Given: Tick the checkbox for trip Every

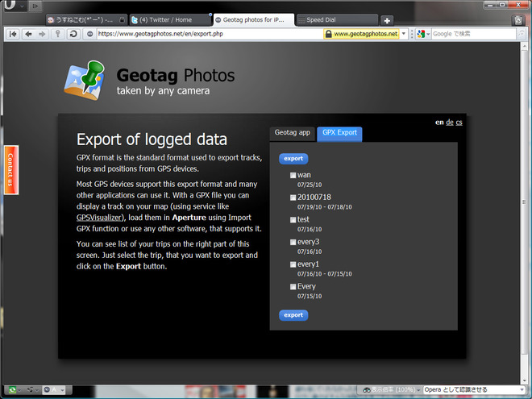Looking at the screenshot, I should (x=293, y=287).
